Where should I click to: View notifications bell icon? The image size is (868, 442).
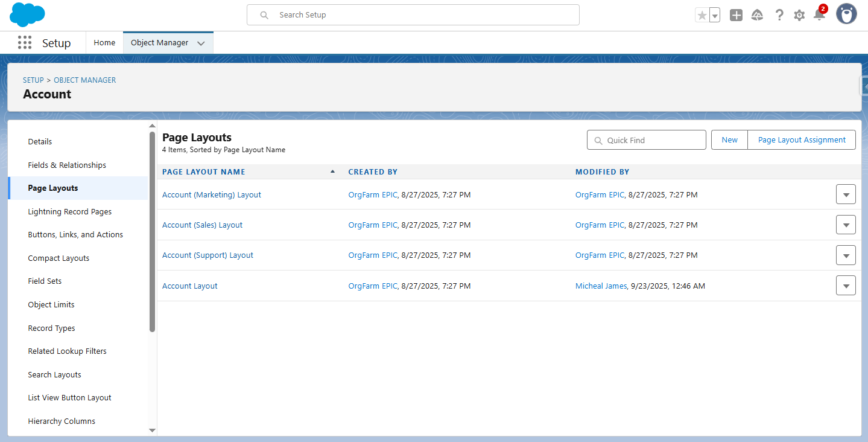819,15
